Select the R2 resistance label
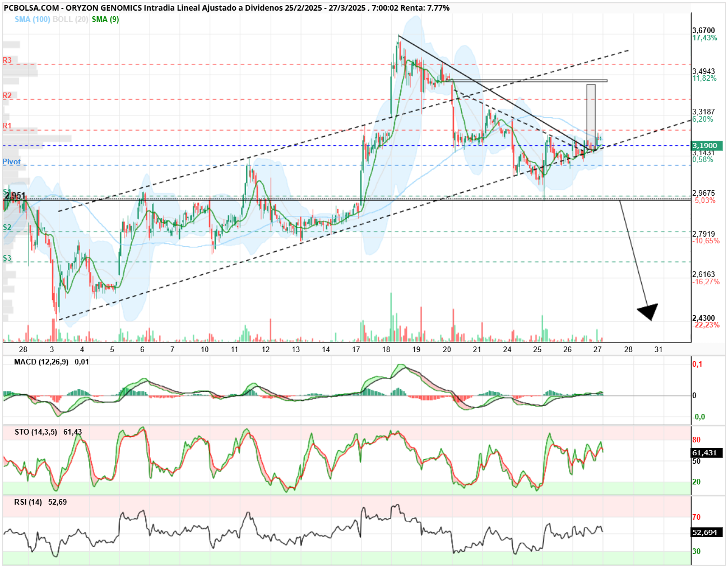The image size is (728, 568). click(x=7, y=95)
